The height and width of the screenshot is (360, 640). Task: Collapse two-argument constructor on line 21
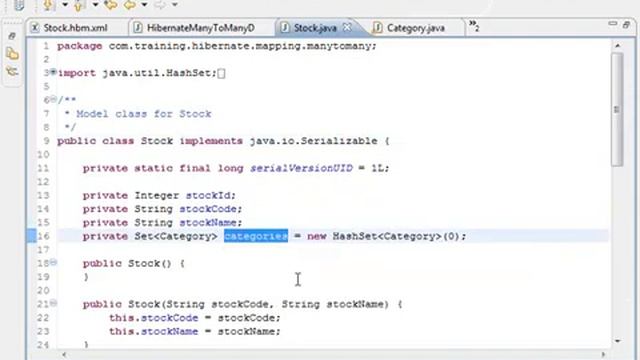tap(53, 303)
